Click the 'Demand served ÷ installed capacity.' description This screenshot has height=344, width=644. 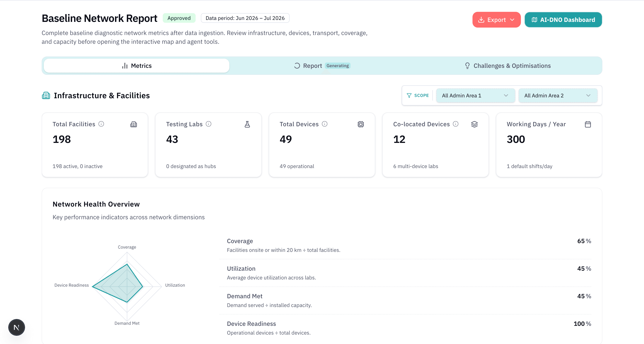[x=269, y=305]
